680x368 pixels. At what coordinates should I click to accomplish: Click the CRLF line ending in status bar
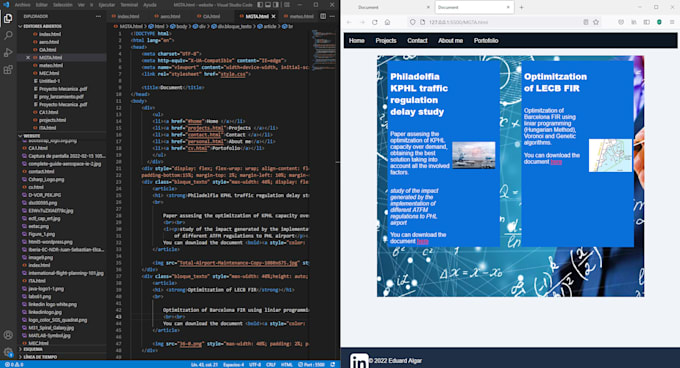tap(271, 365)
